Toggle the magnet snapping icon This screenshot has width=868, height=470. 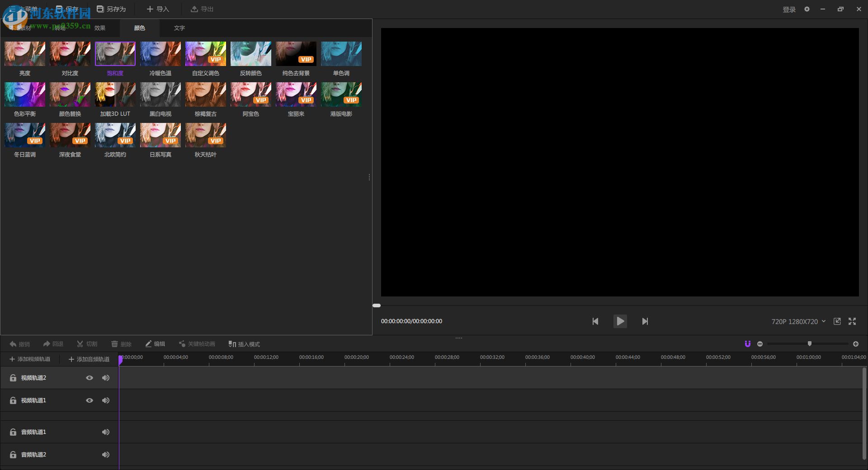click(x=748, y=344)
